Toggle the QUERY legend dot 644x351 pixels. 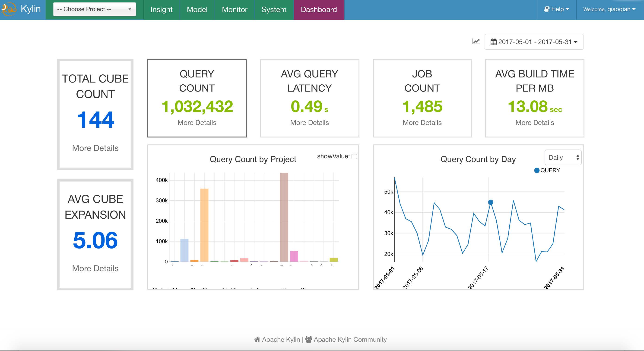(536, 170)
